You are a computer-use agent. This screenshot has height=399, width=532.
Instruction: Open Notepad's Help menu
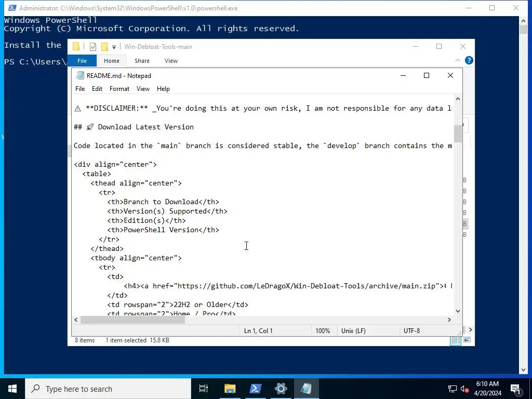coord(163,88)
